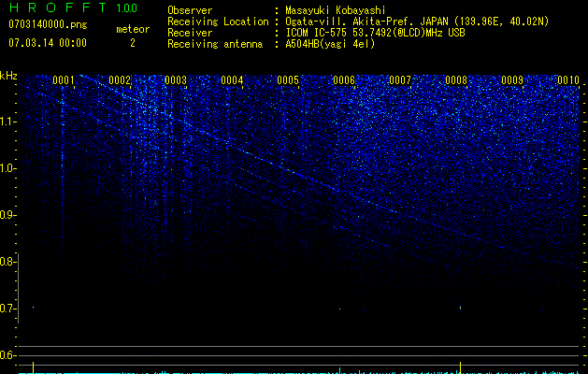
Task: Click the Receiver label
Action: pos(190,33)
